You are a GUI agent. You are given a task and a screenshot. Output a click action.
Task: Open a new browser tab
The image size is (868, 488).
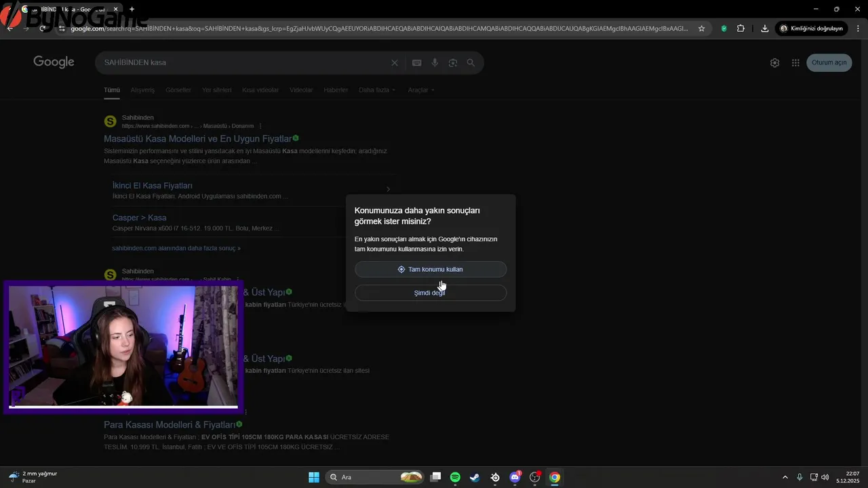132,9
